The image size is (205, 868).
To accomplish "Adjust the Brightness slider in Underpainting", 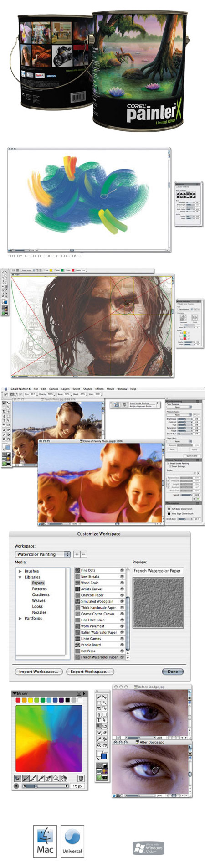I will coord(185,419).
